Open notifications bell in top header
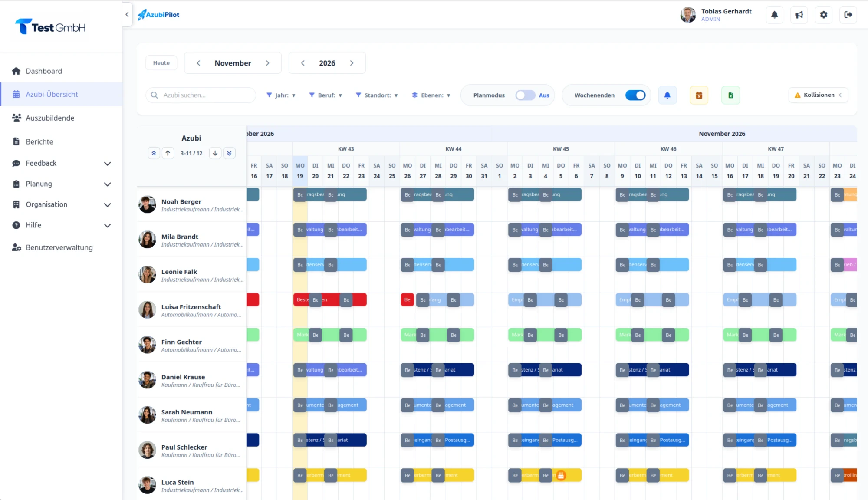The image size is (868, 500). point(774,15)
